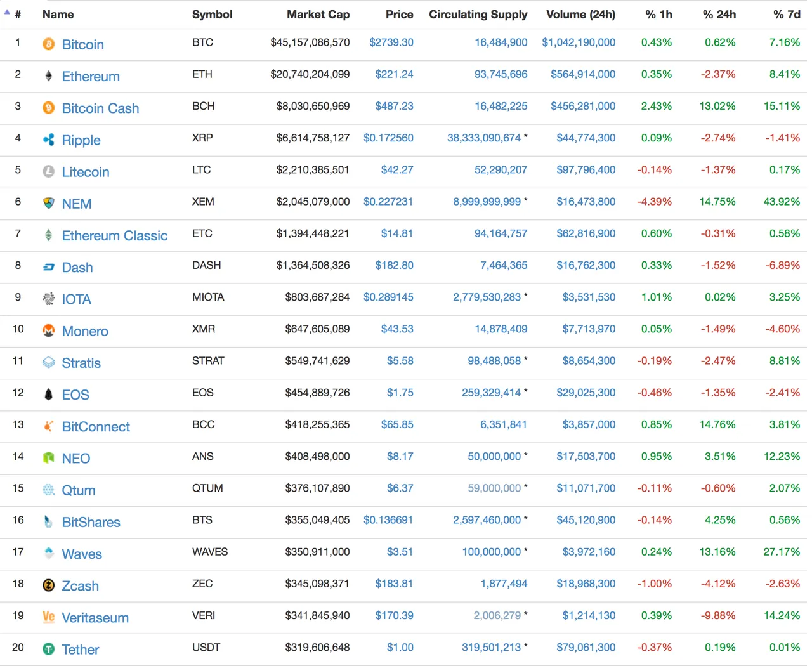Click Veritaseum 24h change -9.88%

718,615
